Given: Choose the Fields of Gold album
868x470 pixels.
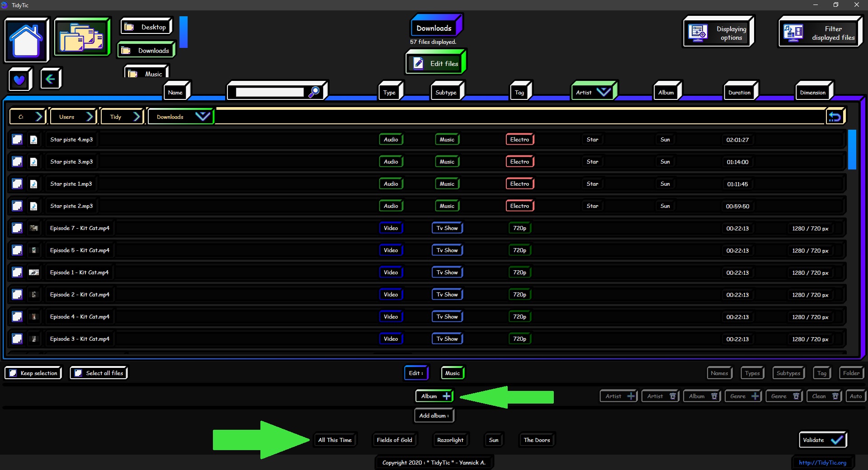Looking at the screenshot, I should [394, 440].
